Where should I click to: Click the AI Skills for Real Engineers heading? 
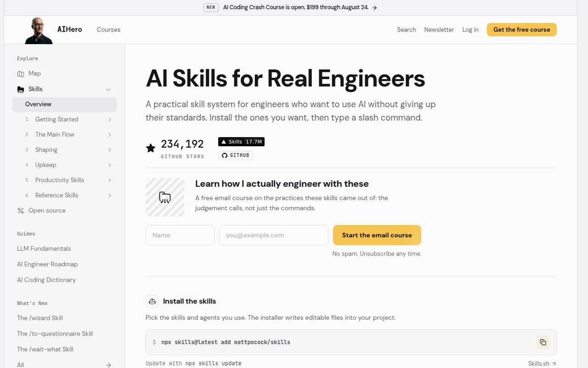[285, 79]
